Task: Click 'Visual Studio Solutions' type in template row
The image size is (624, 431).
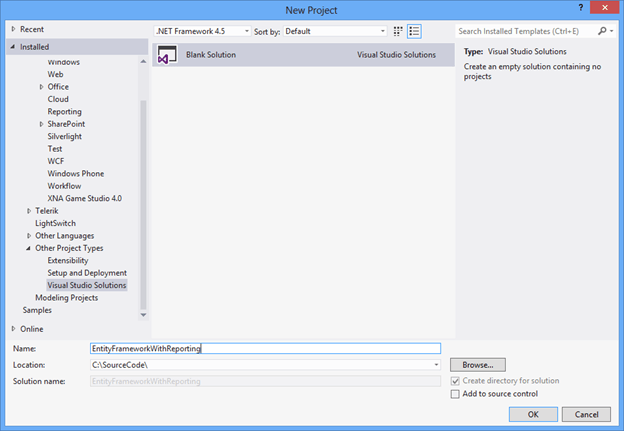Action: 396,55
